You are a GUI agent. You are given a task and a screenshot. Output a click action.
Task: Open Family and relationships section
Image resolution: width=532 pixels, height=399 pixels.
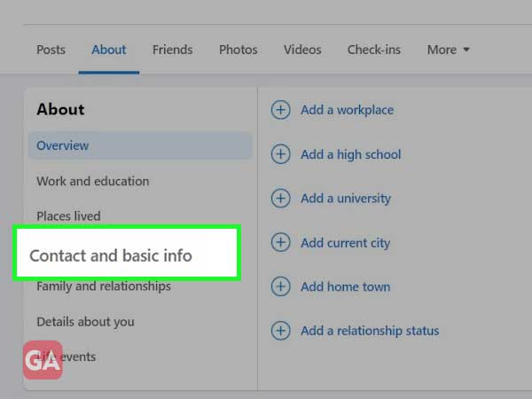click(104, 286)
